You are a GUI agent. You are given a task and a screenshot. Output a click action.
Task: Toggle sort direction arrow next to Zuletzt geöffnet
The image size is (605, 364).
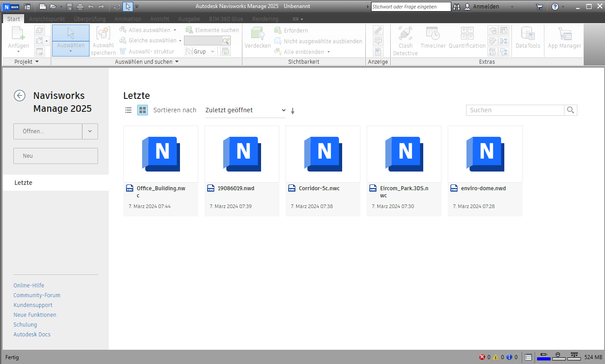click(x=293, y=111)
